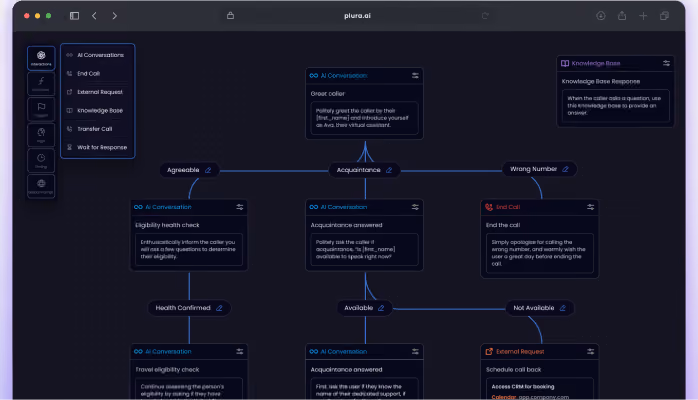Click the lock icon in address bar
Image resolution: width=698 pixels, height=400 pixels.
click(x=230, y=16)
